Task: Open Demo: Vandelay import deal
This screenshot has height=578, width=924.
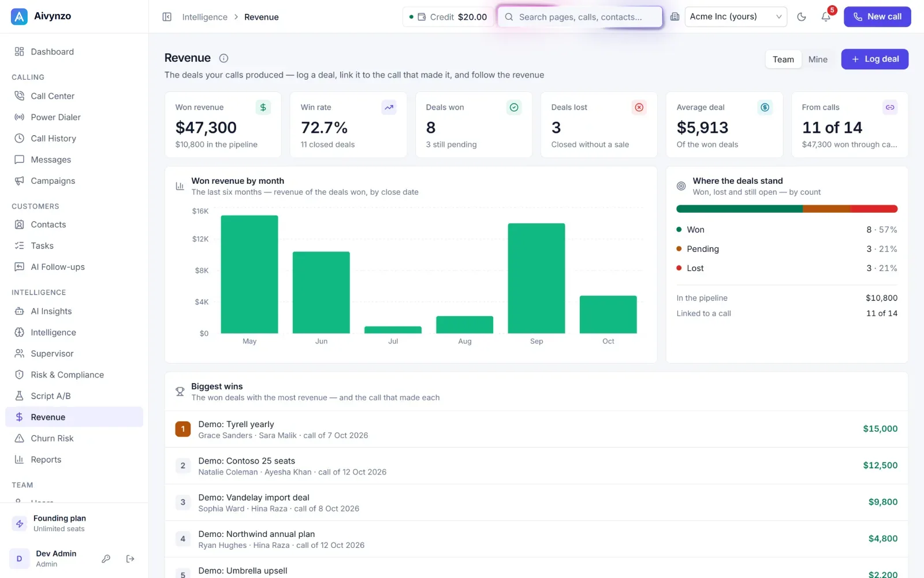Action: pyautogui.click(x=536, y=502)
